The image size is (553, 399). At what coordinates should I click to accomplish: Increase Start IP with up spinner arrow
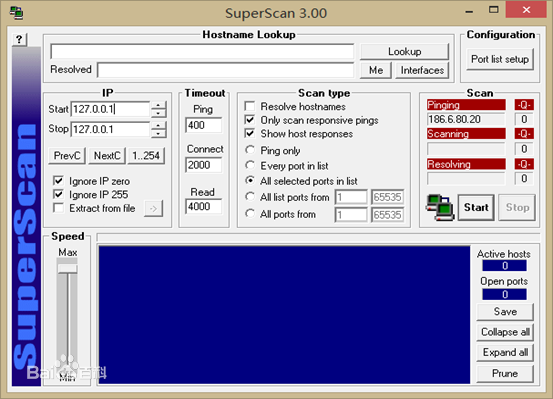(158, 105)
